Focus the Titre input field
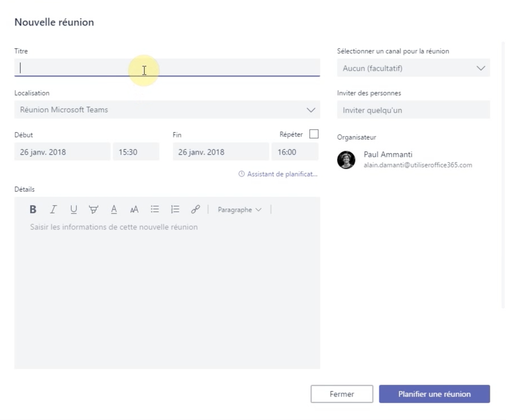 point(167,68)
